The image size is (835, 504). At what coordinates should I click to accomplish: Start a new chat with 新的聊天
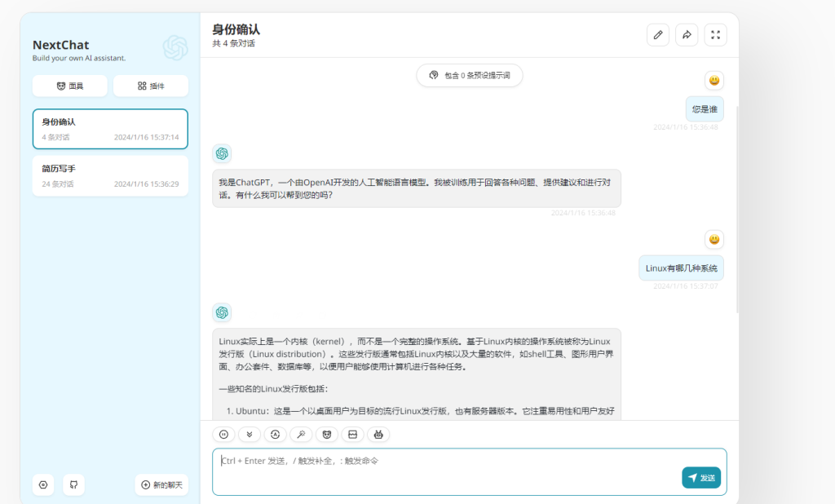click(161, 484)
